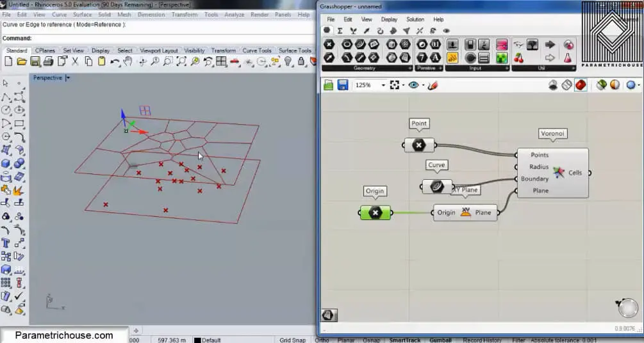Viewport: 644px width, 343px height.
Task: Toggle the no-preview mode icon
Action: coord(553,85)
